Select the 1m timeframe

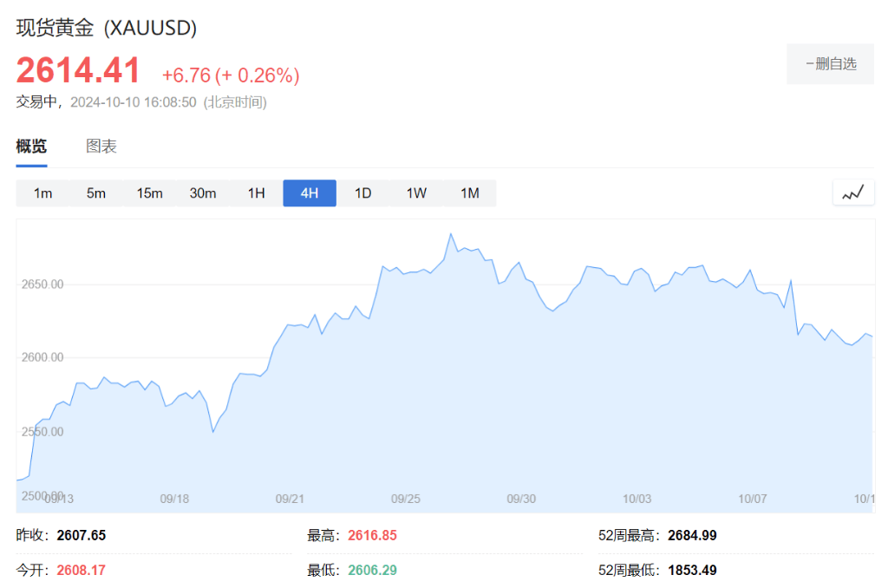tap(43, 193)
